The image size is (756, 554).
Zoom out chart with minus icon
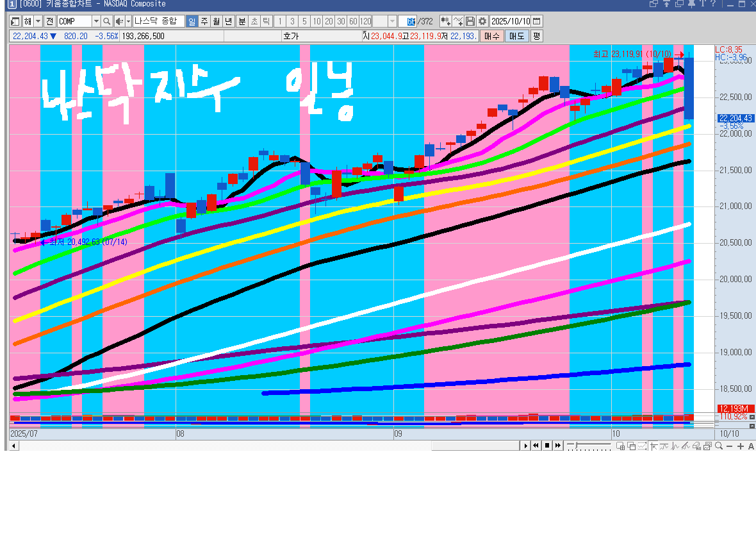point(730,446)
